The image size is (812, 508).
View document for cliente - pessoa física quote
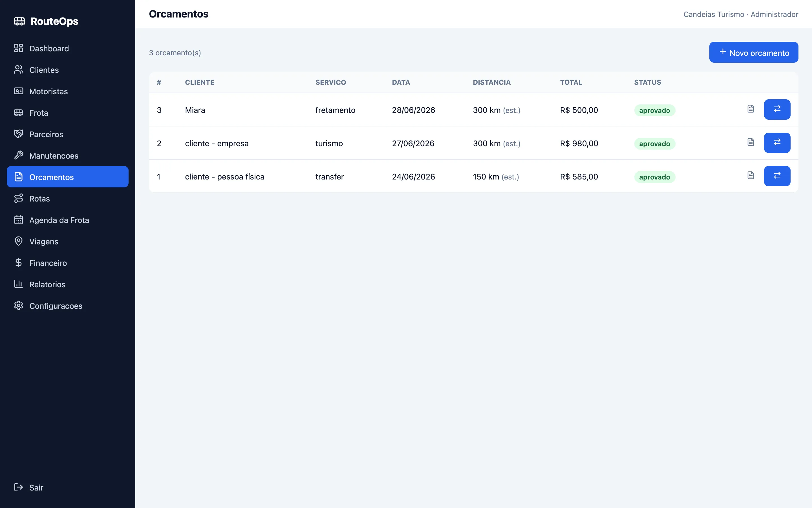coord(751,175)
